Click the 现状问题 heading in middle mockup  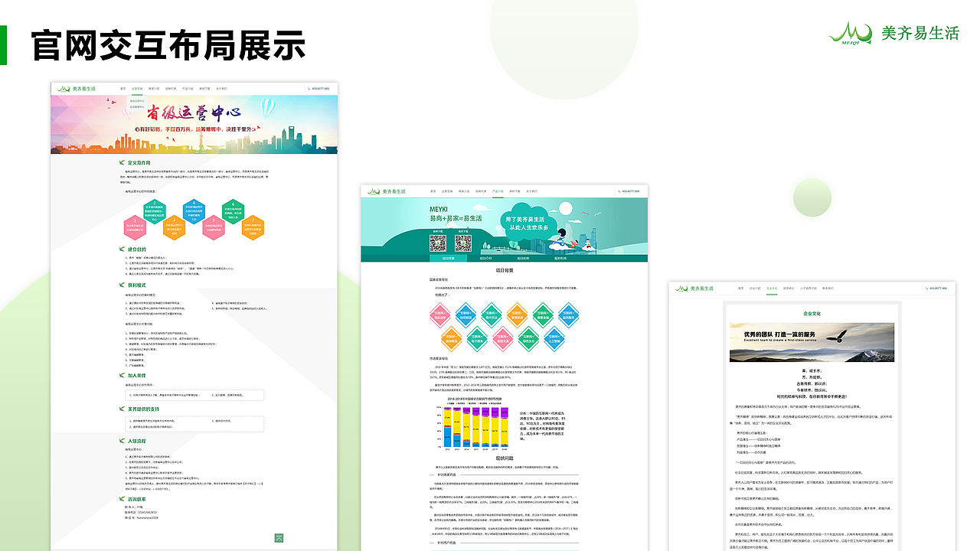tap(505, 458)
